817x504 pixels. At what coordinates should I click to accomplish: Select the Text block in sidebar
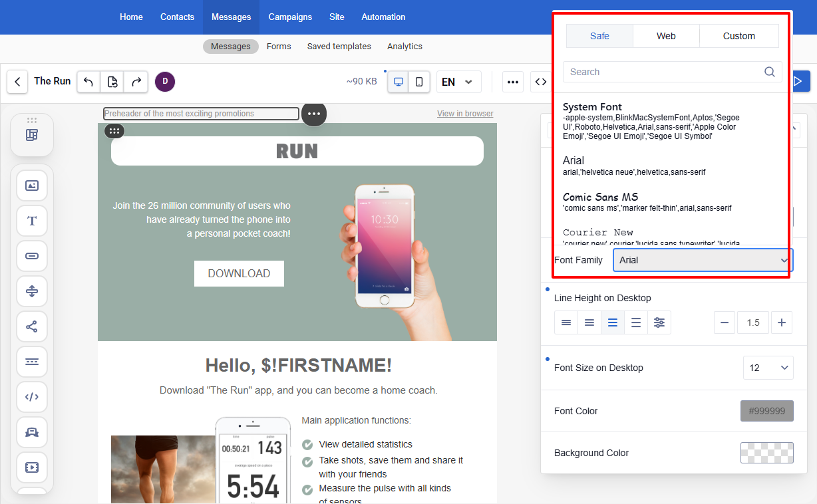pos(32,221)
